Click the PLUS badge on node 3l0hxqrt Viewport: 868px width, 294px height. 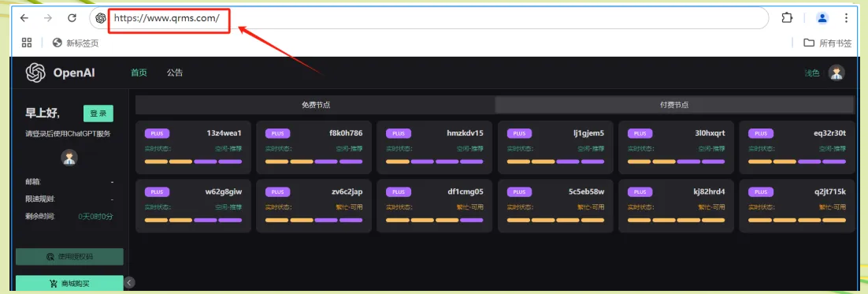pos(640,133)
